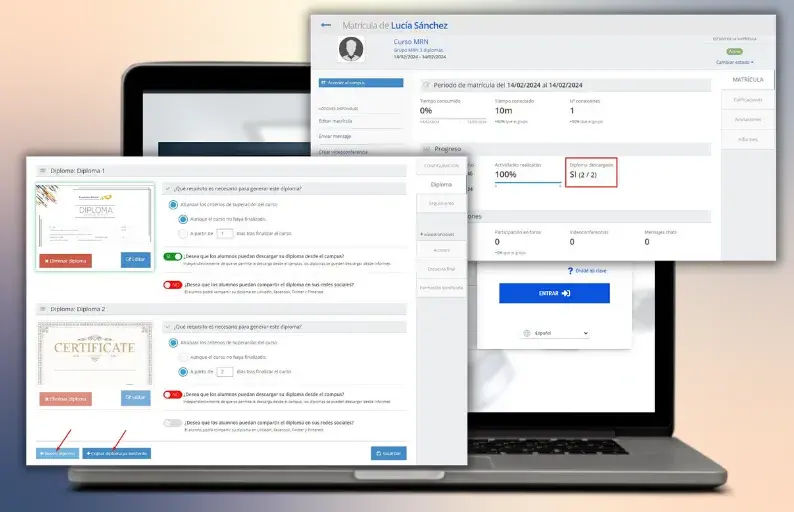Viewport: 794px width, 512px height.
Task: Enable campus download switch for Diploma 2
Action: 173,395
